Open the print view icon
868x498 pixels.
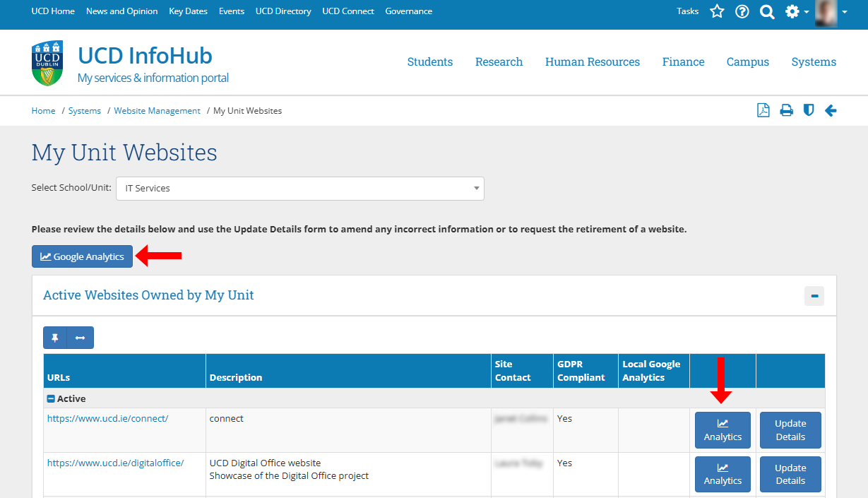(x=786, y=110)
